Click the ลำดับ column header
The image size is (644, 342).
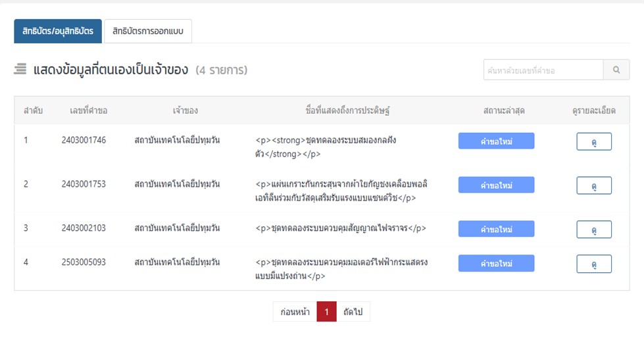click(x=34, y=110)
